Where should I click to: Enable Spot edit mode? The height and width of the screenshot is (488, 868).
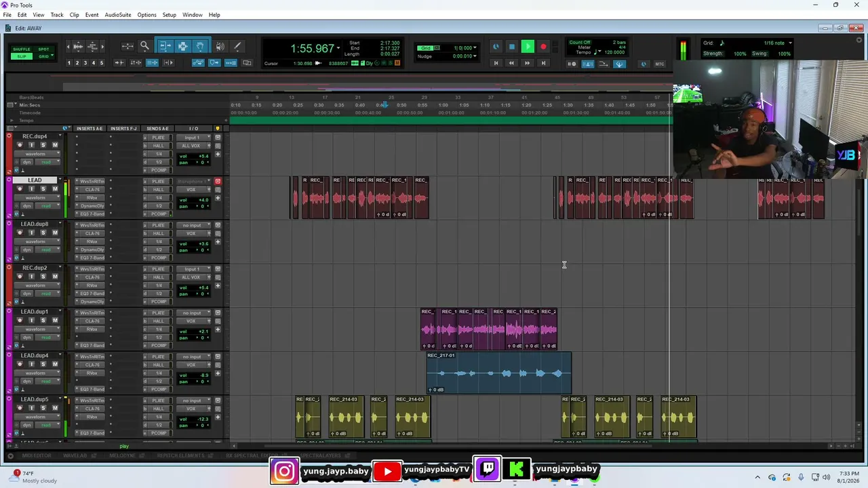click(43, 49)
